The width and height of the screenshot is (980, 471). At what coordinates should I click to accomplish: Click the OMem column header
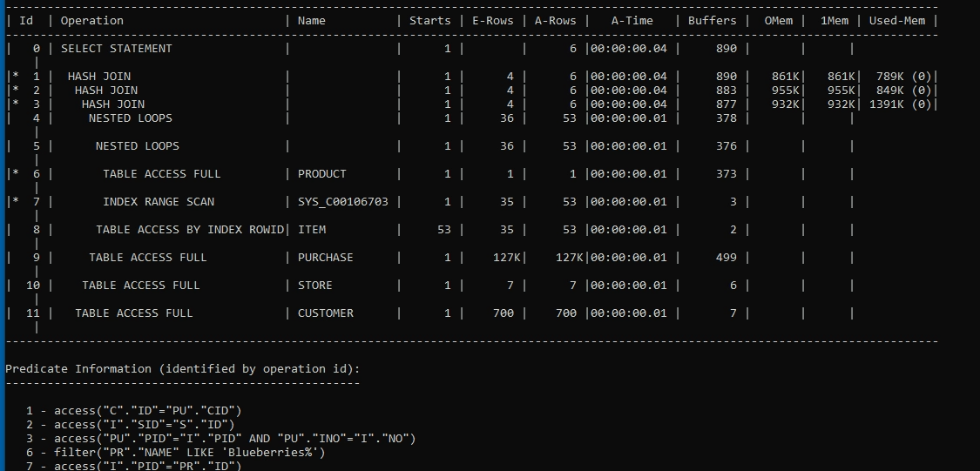pos(778,21)
